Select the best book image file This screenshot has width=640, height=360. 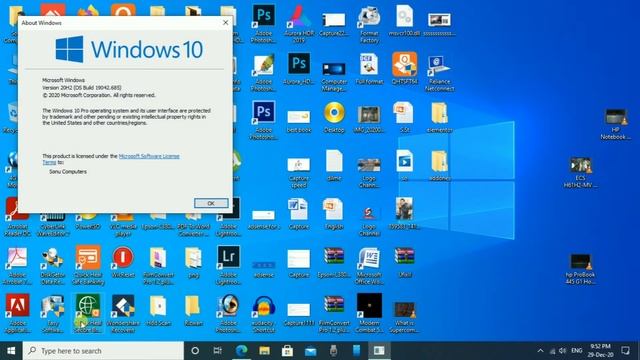coord(299,121)
